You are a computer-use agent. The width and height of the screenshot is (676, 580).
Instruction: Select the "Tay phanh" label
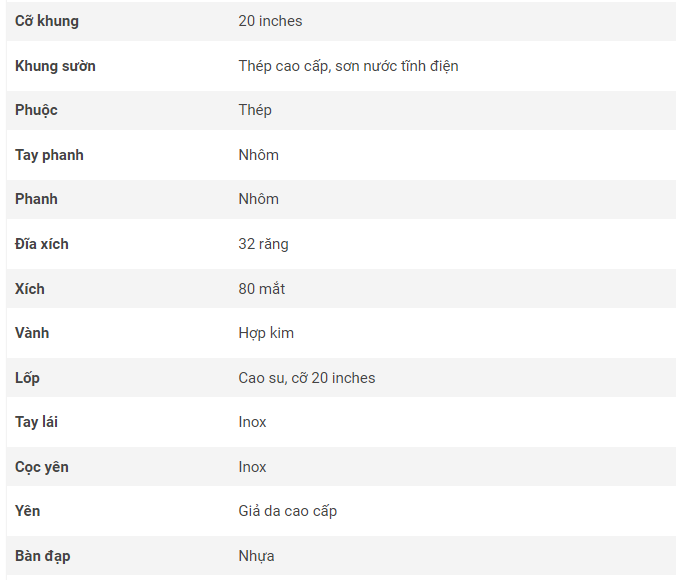pyautogui.click(x=49, y=155)
